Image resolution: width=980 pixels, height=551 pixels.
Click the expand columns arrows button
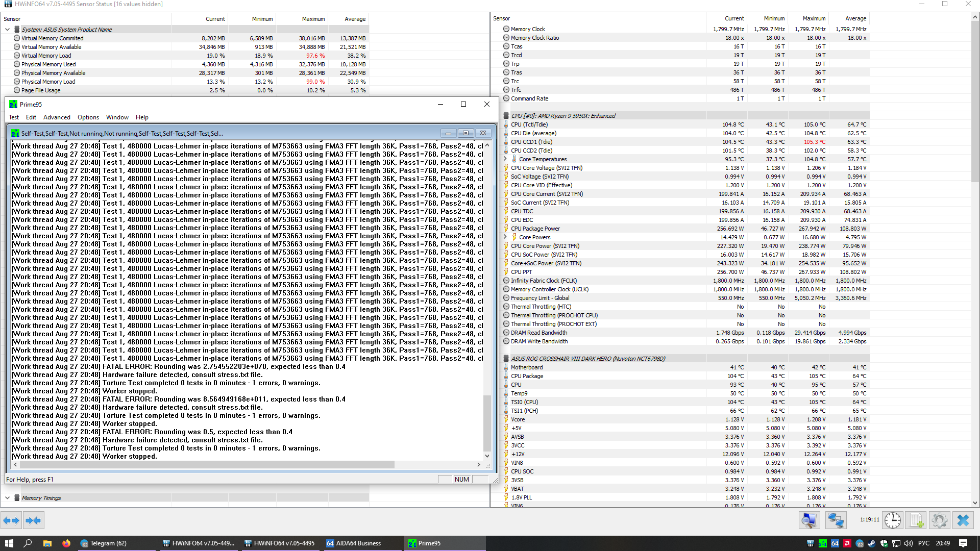tap(11, 520)
